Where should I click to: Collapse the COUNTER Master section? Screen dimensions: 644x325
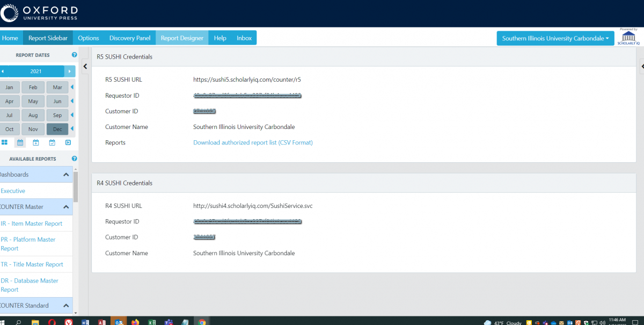(x=66, y=207)
